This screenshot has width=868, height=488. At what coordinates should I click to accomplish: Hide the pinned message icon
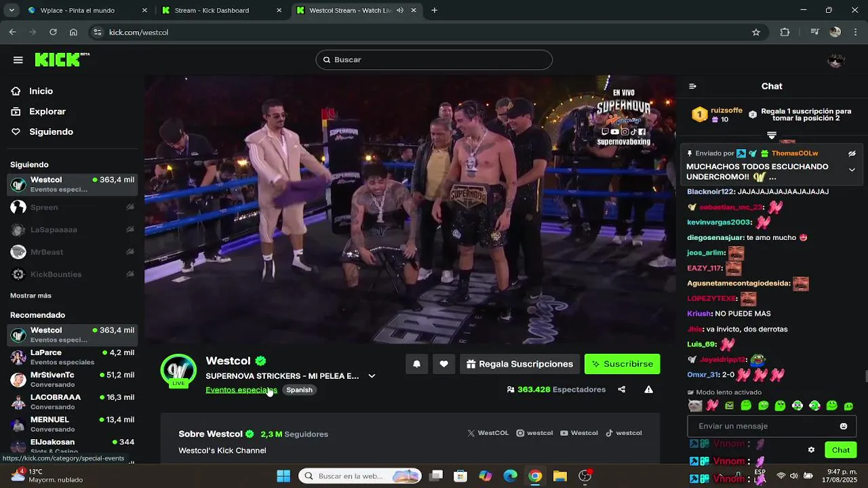point(852,153)
